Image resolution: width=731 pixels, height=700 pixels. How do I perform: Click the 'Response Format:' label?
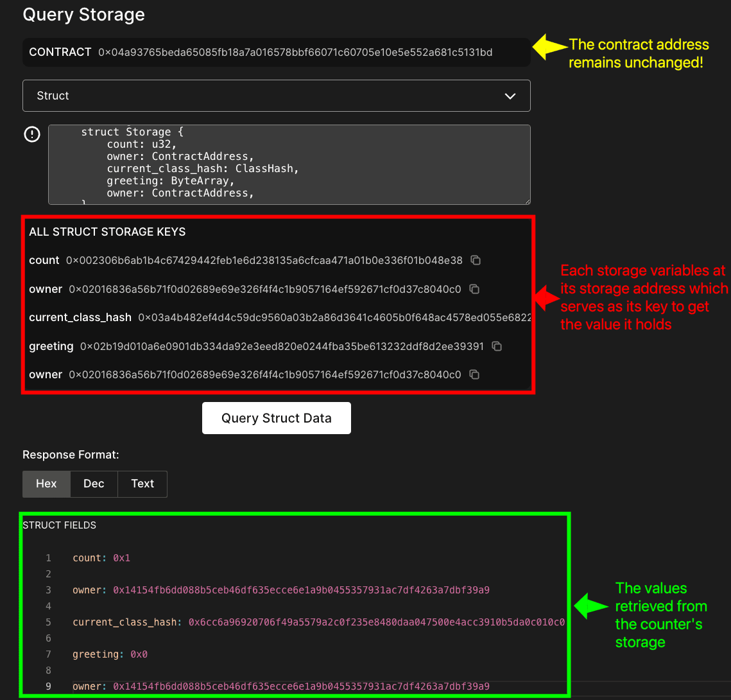point(71,455)
